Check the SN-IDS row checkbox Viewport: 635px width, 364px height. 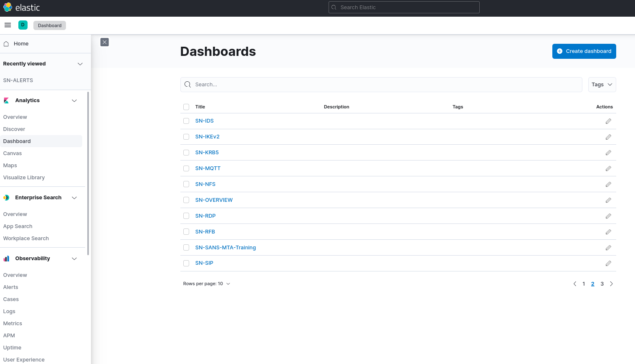pos(186,121)
